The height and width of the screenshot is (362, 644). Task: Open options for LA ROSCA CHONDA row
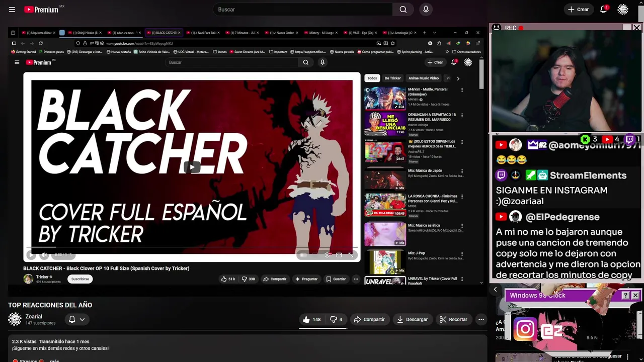click(462, 197)
